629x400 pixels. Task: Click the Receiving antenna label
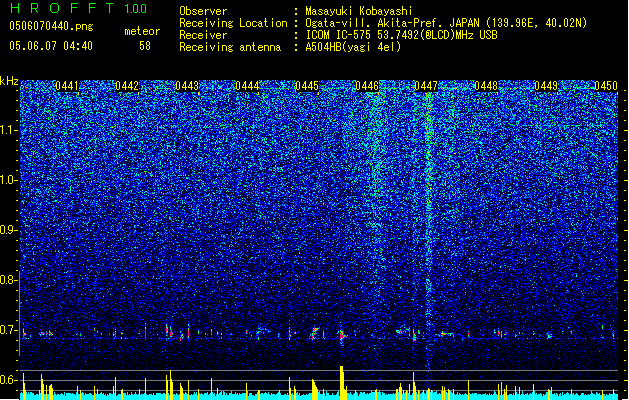[230, 47]
